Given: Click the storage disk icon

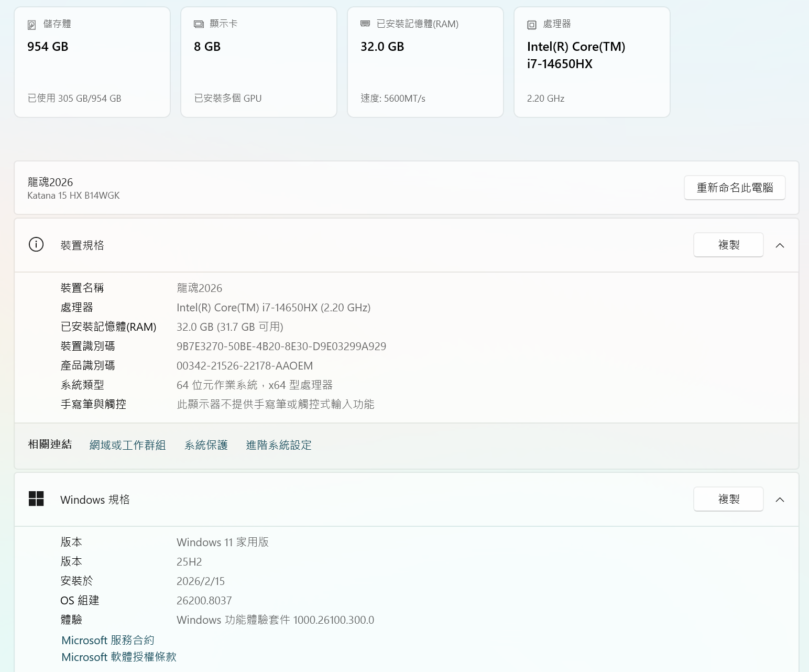Looking at the screenshot, I should tap(32, 25).
